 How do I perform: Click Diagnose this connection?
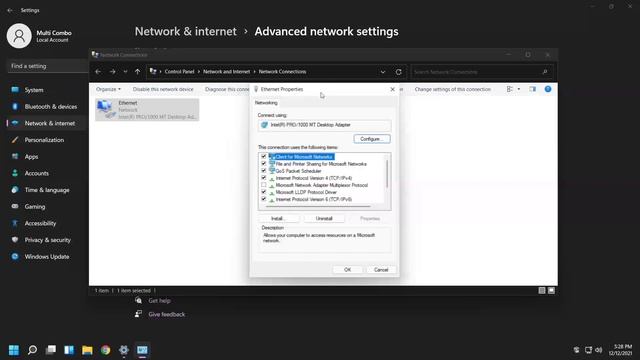point(227,89)
